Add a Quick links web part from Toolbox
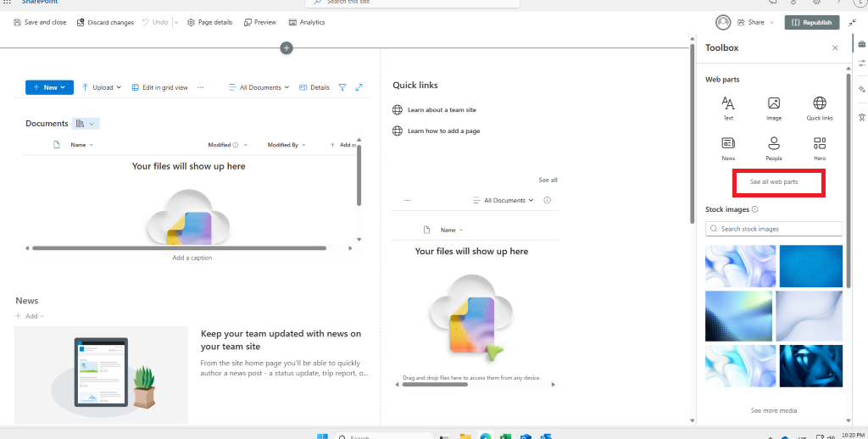 click(x=820, y=108)
